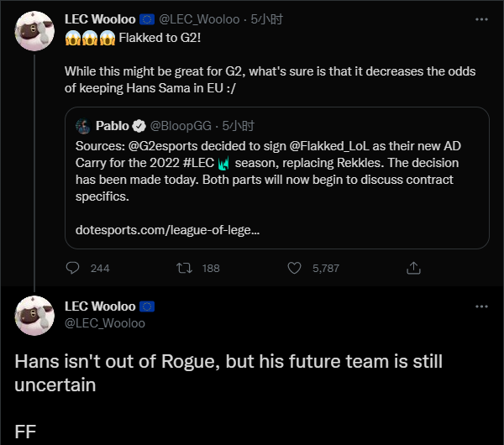
Task: Open the share icon on first tweet
Action: [x=413, y=268]
